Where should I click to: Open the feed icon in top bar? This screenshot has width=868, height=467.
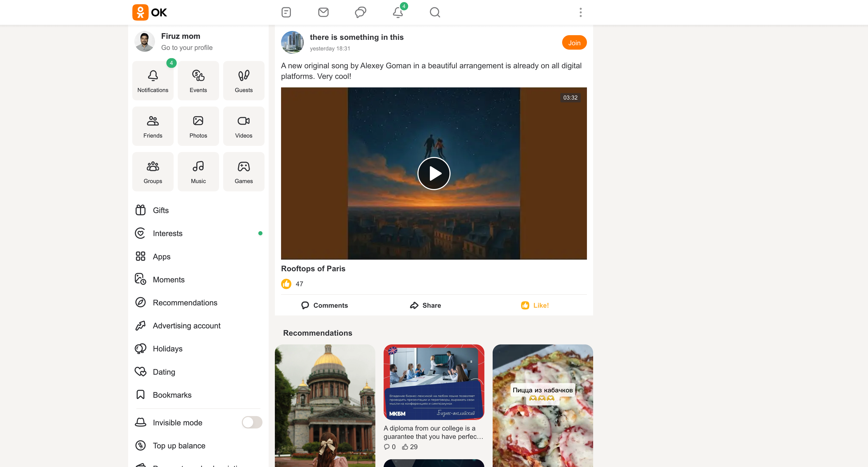point(286,12)
